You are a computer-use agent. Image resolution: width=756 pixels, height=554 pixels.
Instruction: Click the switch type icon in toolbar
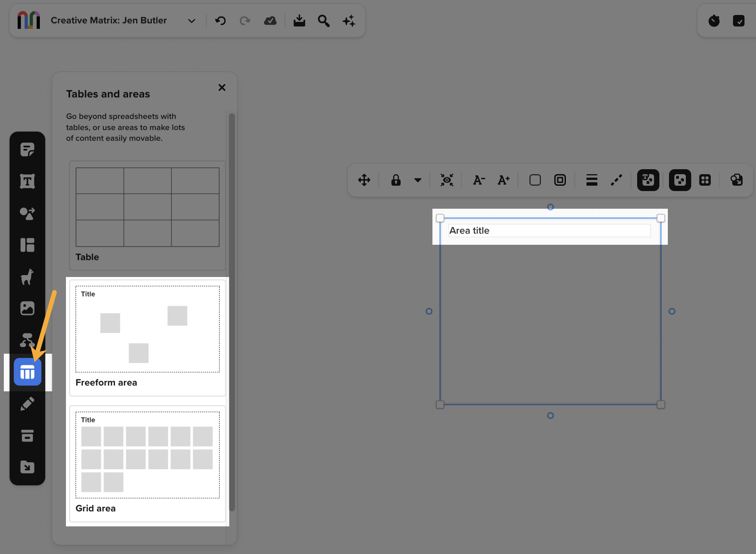736,180
